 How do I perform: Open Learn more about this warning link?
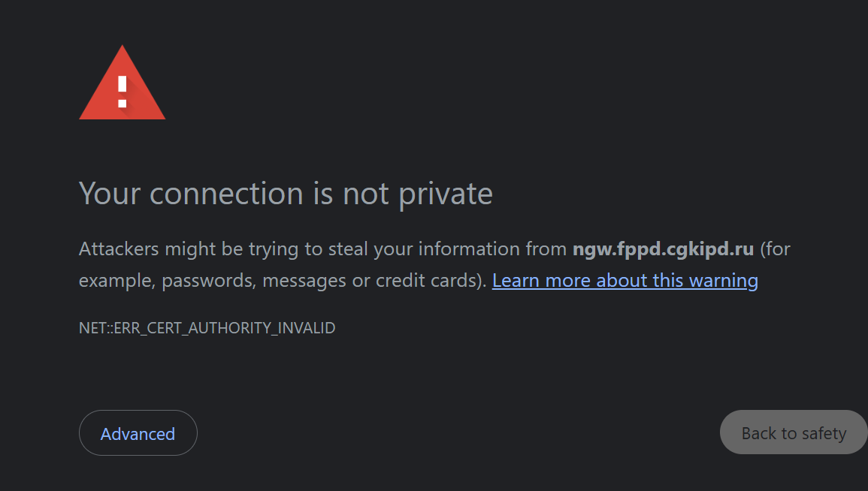pos(625,280)
